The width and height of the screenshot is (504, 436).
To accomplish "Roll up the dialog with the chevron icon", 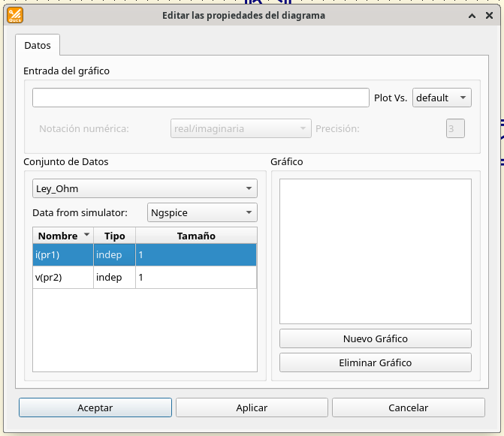I will (472, 16).
